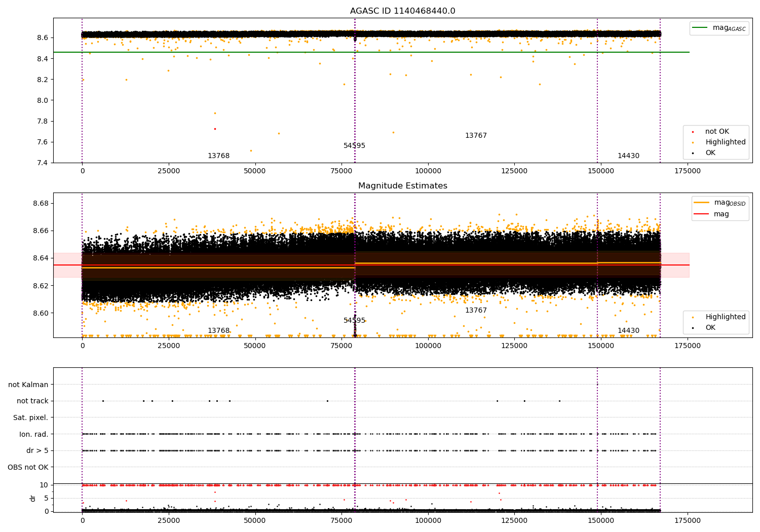Click the '13768' label in middle plot
The height and width of the screenshot is (532, 760).
(218, 331)
